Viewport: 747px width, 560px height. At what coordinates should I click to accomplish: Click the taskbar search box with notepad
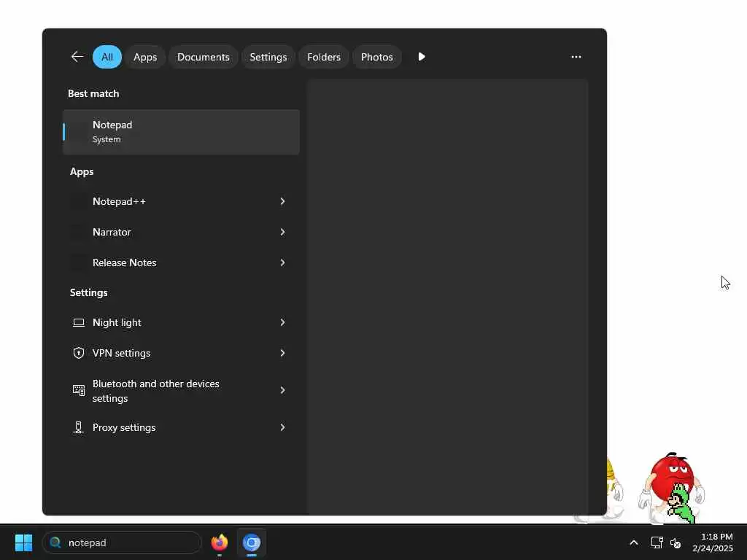122,542
